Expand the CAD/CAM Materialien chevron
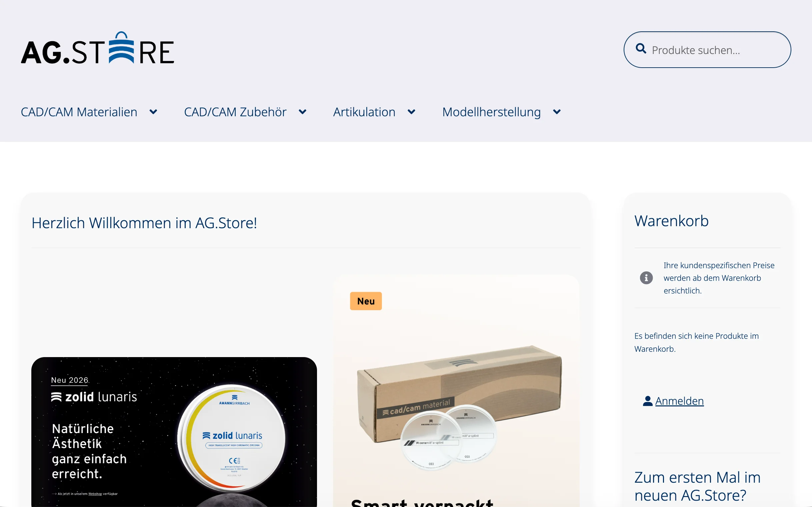The image size is (812, 507). (x=153, y=112)
